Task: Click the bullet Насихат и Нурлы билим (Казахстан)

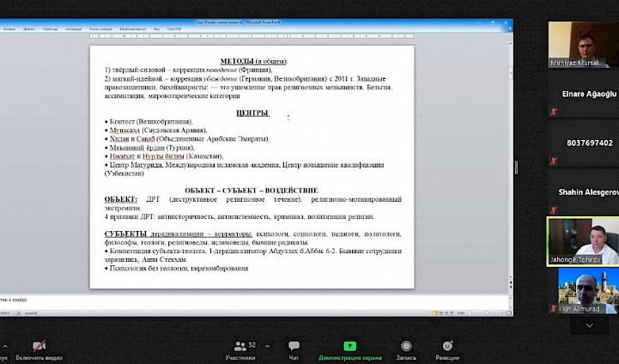Action: (164, 156)
